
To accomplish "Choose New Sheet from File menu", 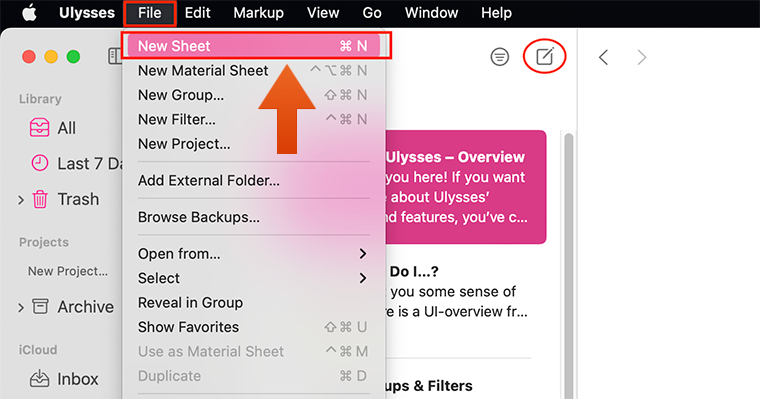I will (254, 46).
